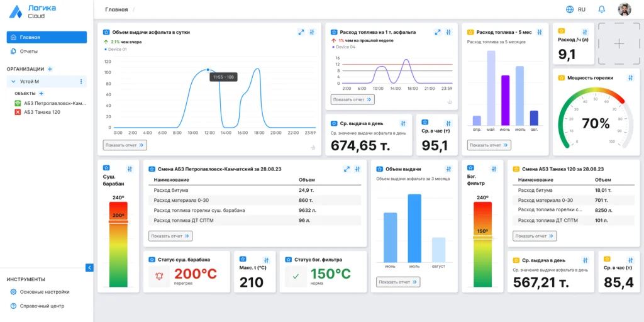Show report for Объем выдачи за 3 месяца
This screenshot has height=322, width=644.
(398, 282)
